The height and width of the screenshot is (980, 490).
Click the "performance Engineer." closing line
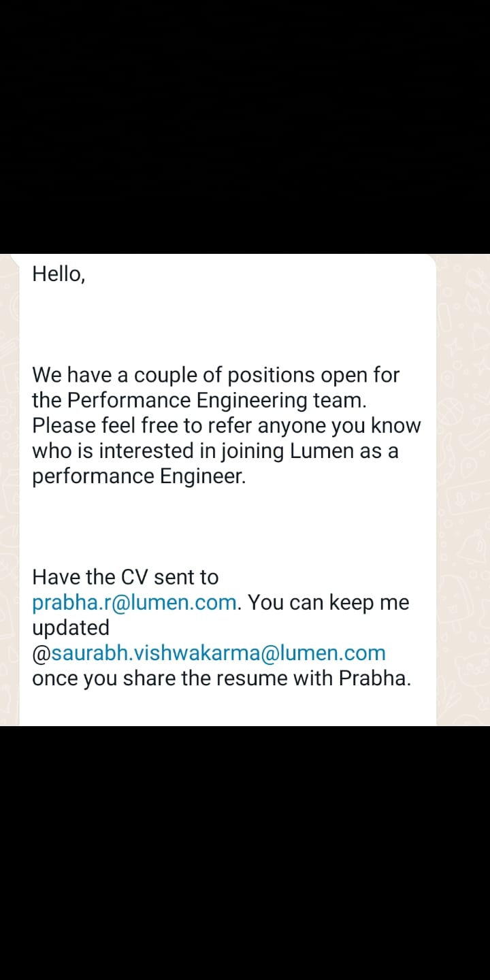139,476
